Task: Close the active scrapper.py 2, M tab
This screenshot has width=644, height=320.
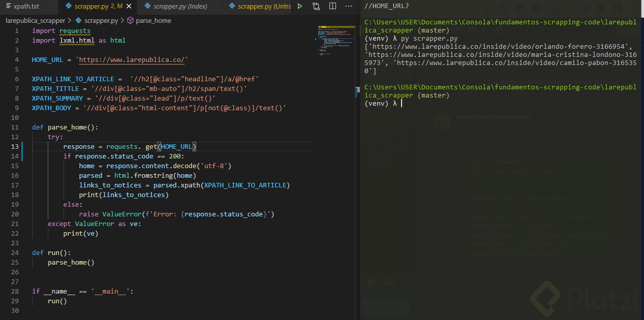Action: (x=129, y=7)
